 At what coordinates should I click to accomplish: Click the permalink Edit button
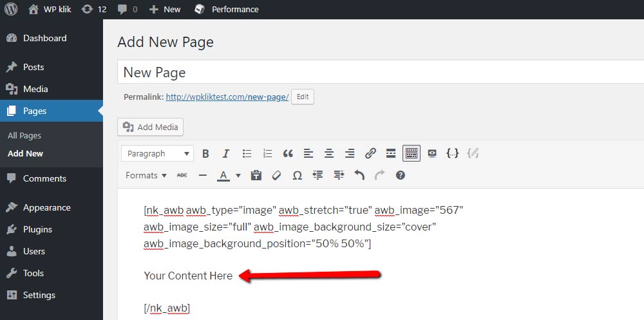[x=303, y=97]
